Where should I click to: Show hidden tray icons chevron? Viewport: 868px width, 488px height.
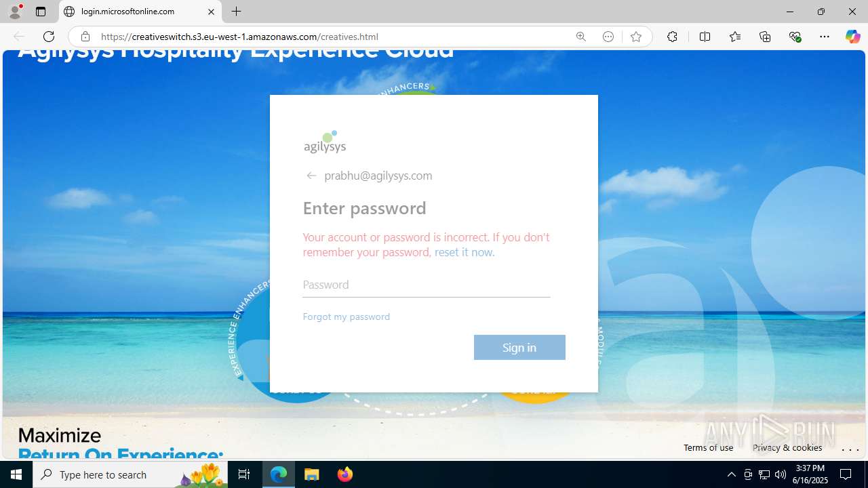(x=731, y=474)
